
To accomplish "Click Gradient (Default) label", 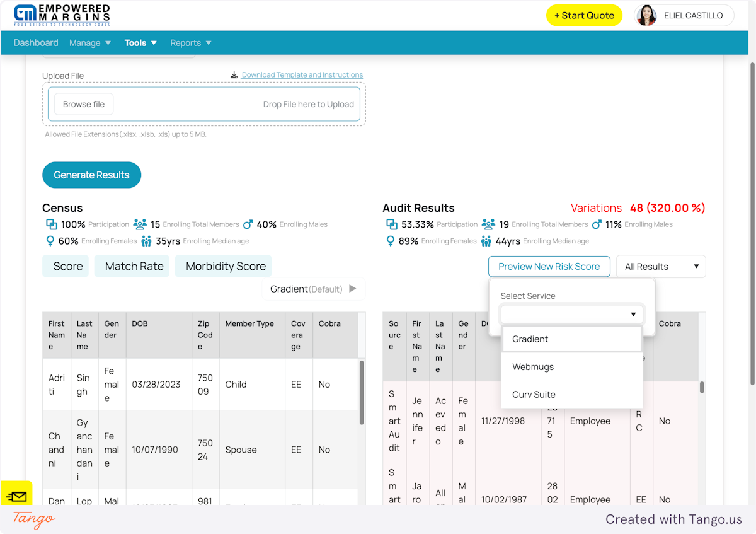I will point(306,289).
